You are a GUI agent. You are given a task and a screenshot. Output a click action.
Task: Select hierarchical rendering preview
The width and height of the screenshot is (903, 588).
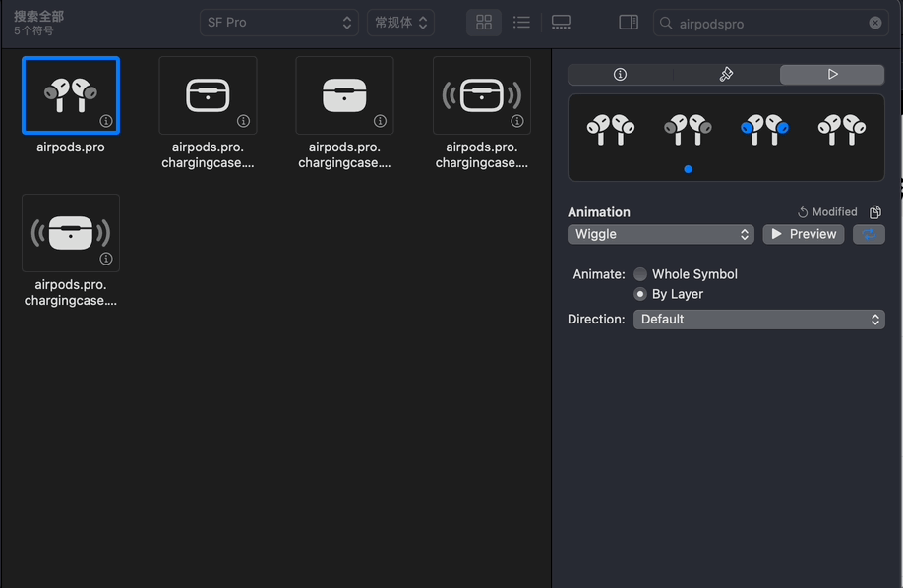click(x=689, y=130)
